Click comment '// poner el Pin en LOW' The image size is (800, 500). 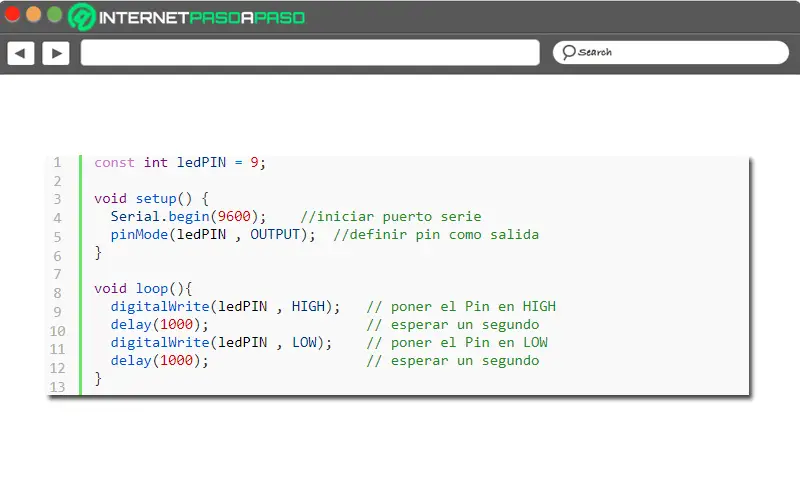(457, 342)
